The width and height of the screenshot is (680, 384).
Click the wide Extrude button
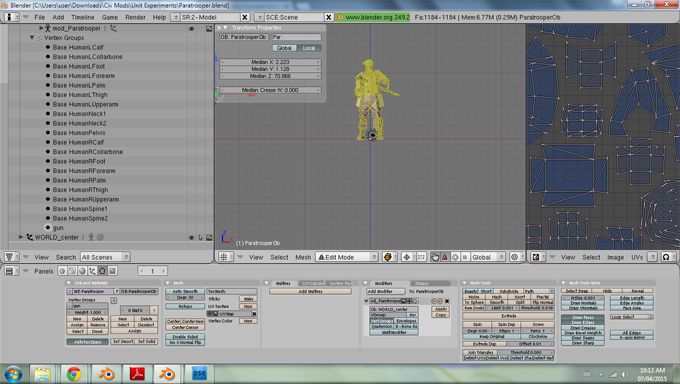pyautogui.click(x=508, y=316)
